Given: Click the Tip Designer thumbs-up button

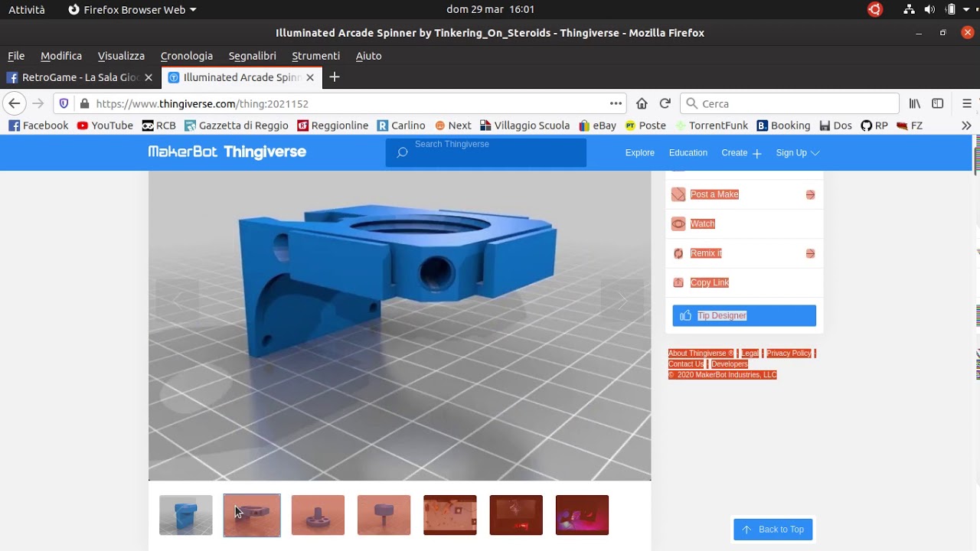Looking at the screenshot, I should (744, 315).
